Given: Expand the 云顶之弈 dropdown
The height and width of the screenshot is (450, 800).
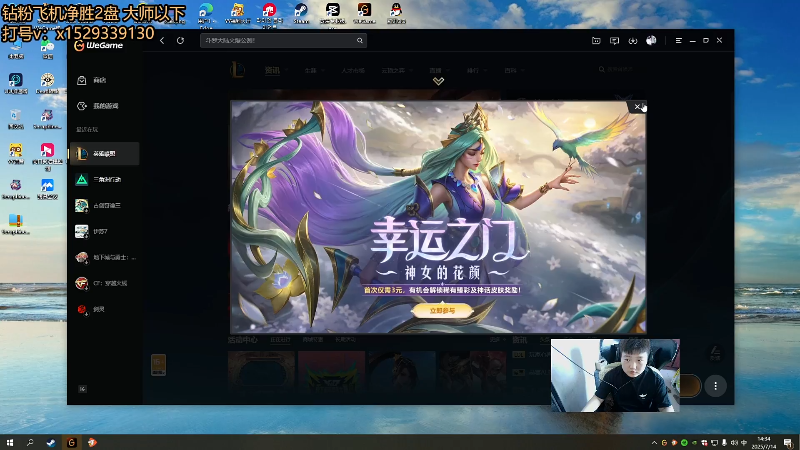Looking at the screenshot, I should [x=396, y=70].
